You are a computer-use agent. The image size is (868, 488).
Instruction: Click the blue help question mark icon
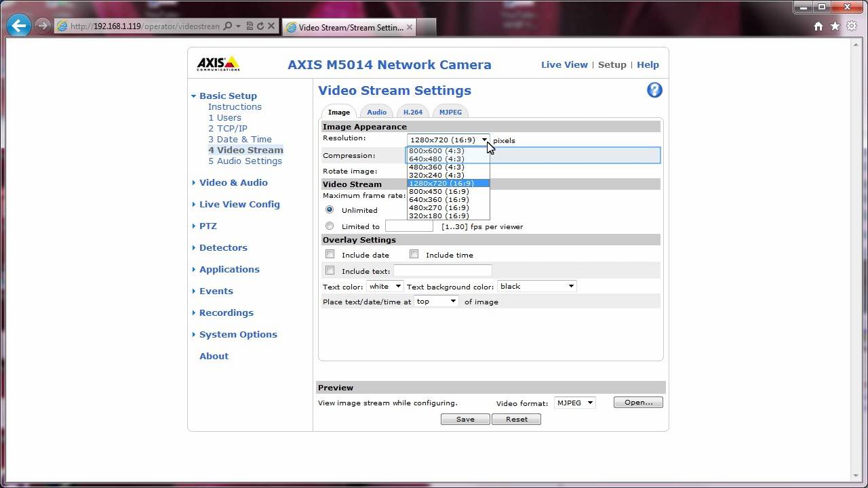[x=654, y=90]
